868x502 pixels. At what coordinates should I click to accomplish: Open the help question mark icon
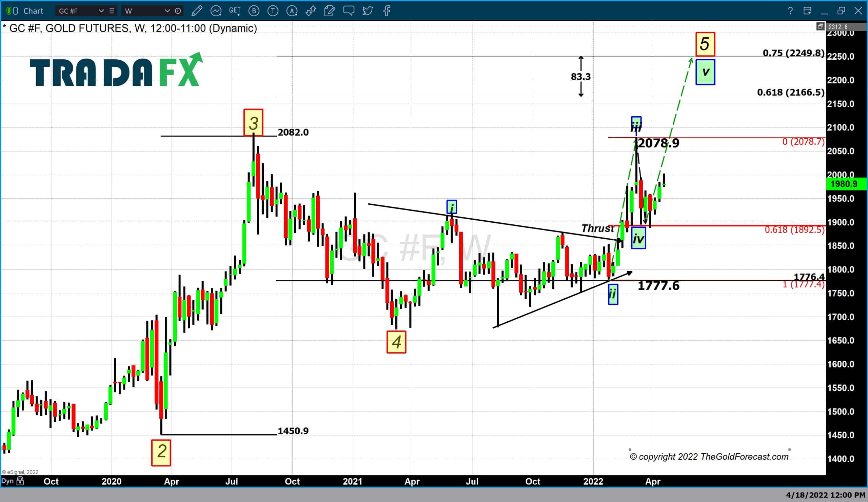tap(790, 11)
